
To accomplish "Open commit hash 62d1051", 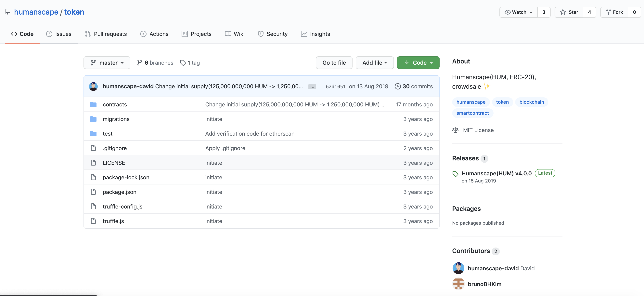I will click(336, 87).
